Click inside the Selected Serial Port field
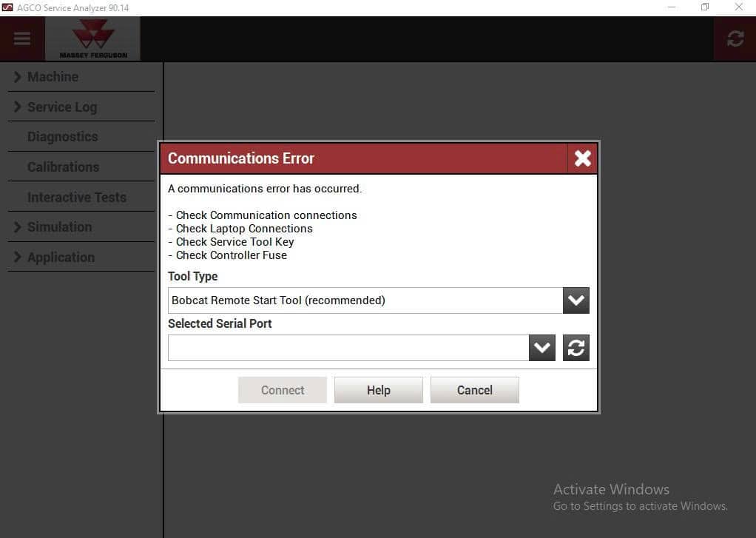Screen dimensions: 756x538 [348, 348]
